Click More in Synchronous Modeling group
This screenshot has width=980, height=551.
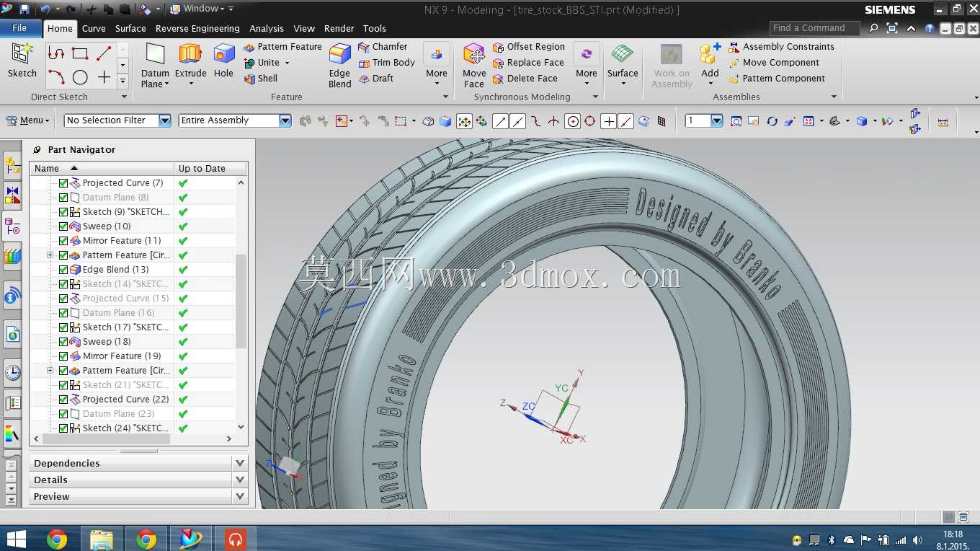click(x=587, y=65)
